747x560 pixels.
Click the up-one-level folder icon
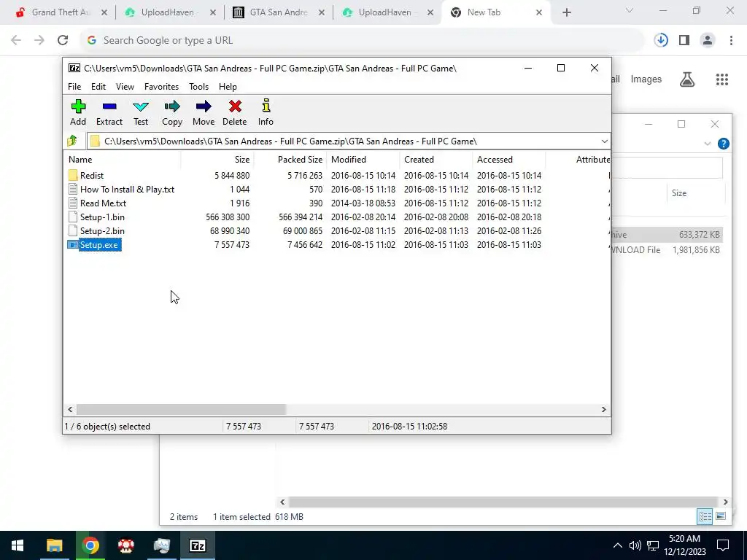[72, 141]
